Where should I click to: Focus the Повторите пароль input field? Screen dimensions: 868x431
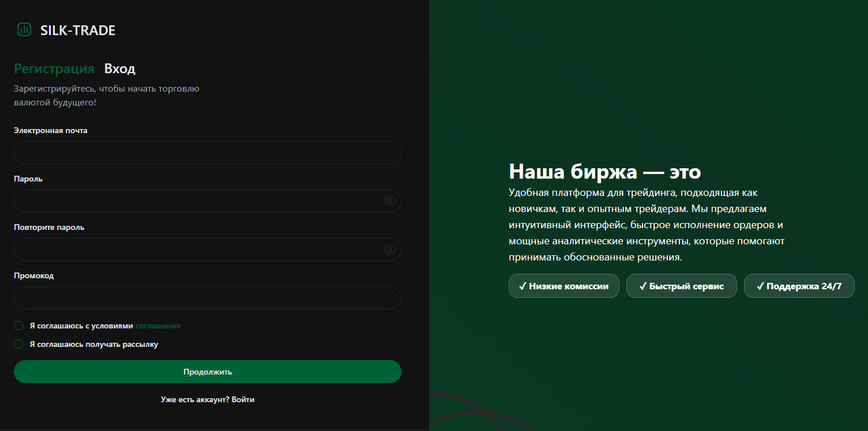208,249
